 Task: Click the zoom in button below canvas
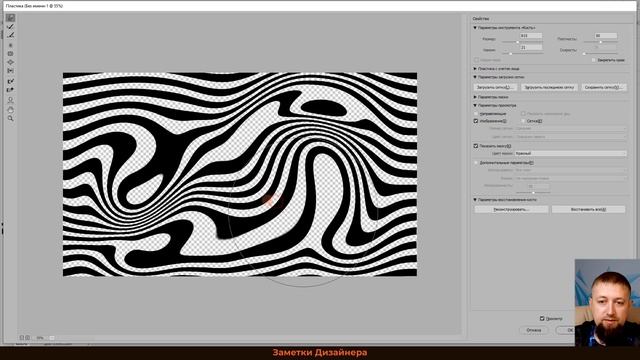tap(27, 338)
